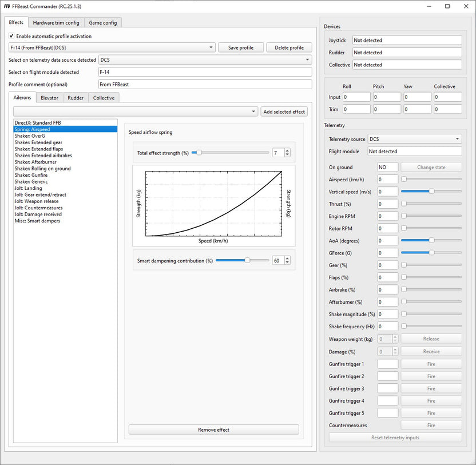Click the Vertical speed telemetry slider handle
This screenshot has height=465, width=476.
pos(431,191)
